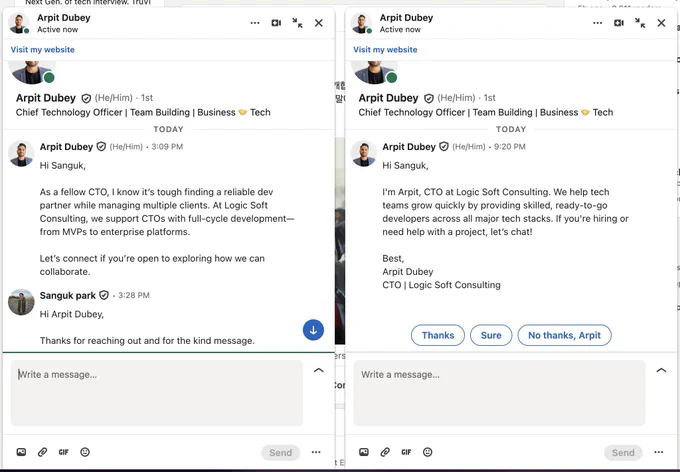Click Arpit's message avatar at 3:09 PM
This screenshot has height=472, width=680.
pyautogui.click(x=21, y=153)
